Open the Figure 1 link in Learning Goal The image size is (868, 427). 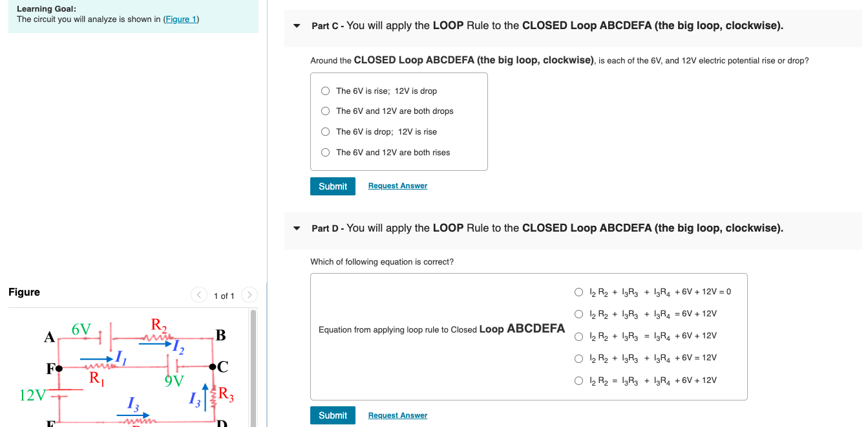click(x=180, y=19)
